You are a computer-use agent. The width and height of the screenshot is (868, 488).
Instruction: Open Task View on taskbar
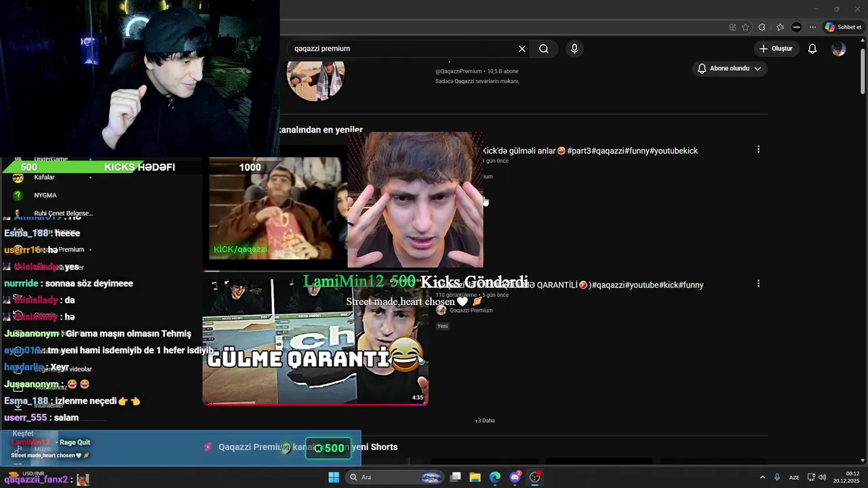tap(456, 477)
